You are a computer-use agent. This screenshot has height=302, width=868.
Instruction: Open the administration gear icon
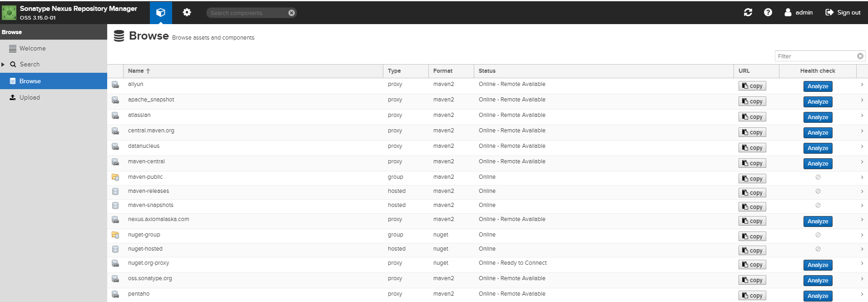coord(187,13)
